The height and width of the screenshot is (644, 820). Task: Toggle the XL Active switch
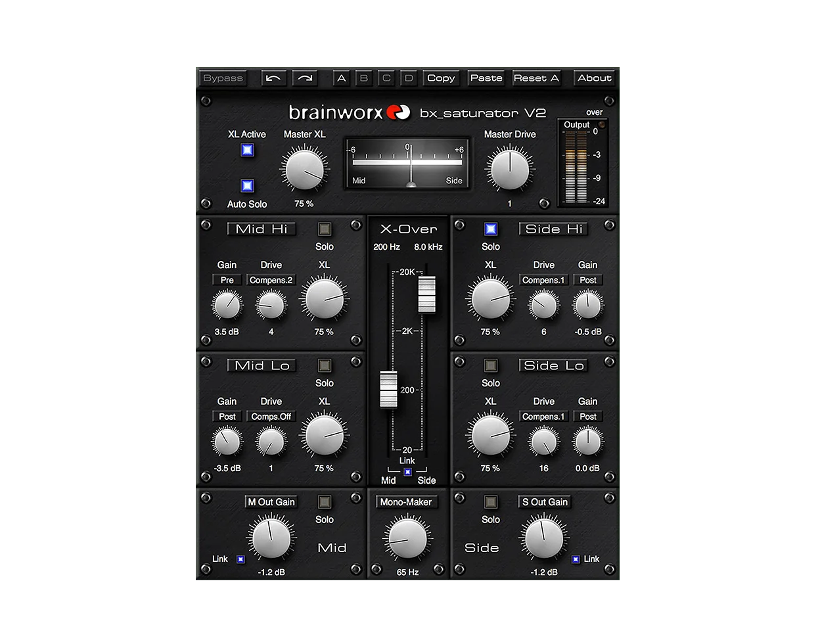click(247, 150)
